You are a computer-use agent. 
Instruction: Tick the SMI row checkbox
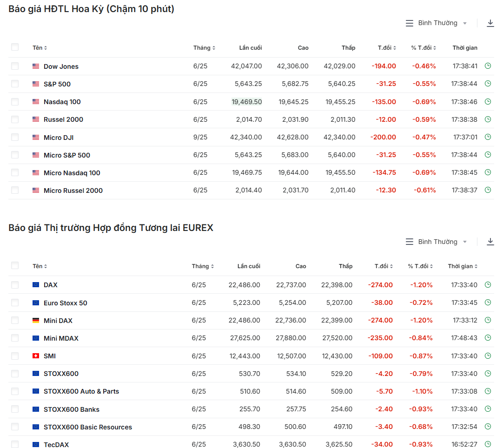(15, 356)
